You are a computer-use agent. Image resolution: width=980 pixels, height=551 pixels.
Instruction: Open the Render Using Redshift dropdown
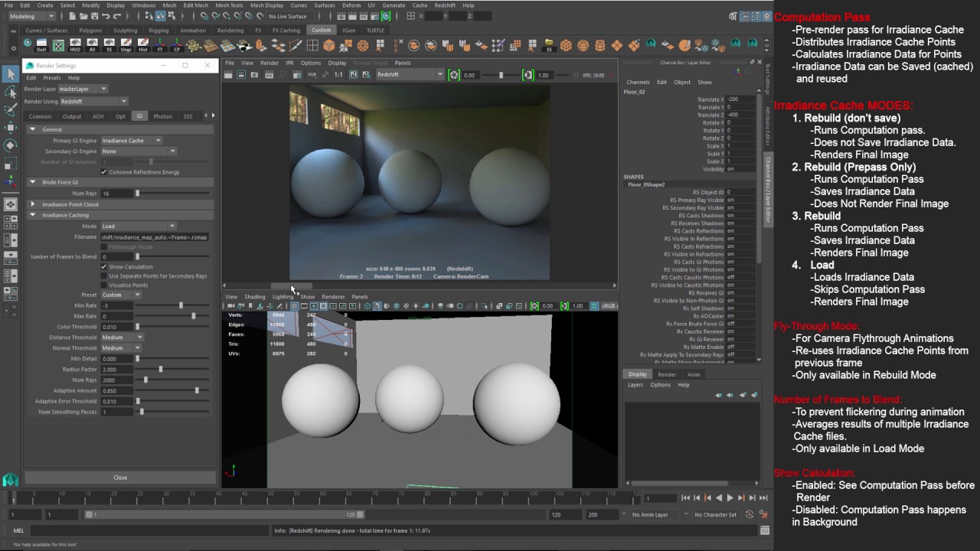[x=93, y=101]
